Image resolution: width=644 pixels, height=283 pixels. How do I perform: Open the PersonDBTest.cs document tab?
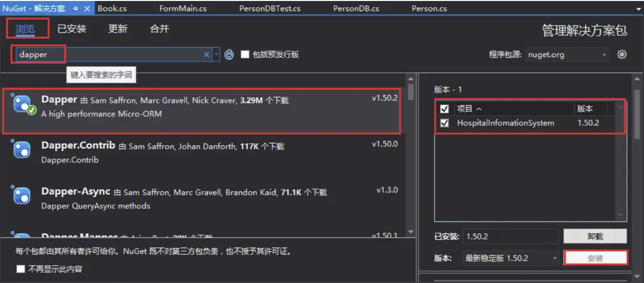tap(270, 9)
